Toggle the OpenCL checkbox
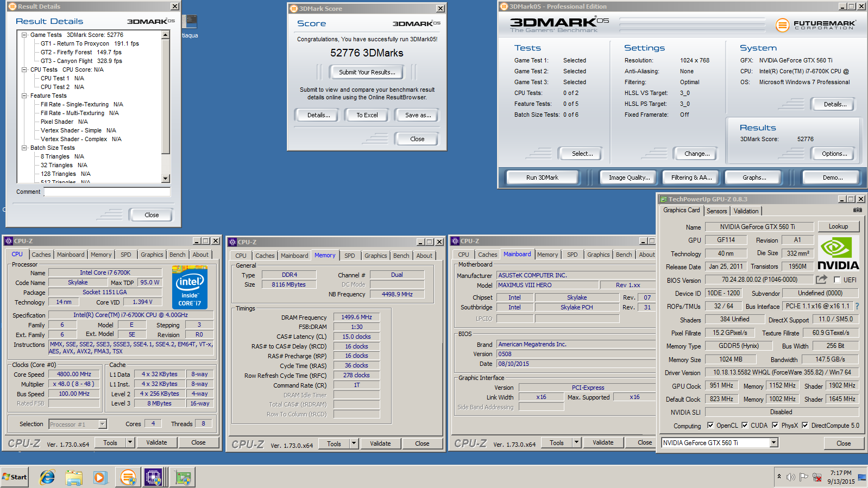The width and height of the screenshot is (868, 488). pyautogui.click(x=710, y=426)
